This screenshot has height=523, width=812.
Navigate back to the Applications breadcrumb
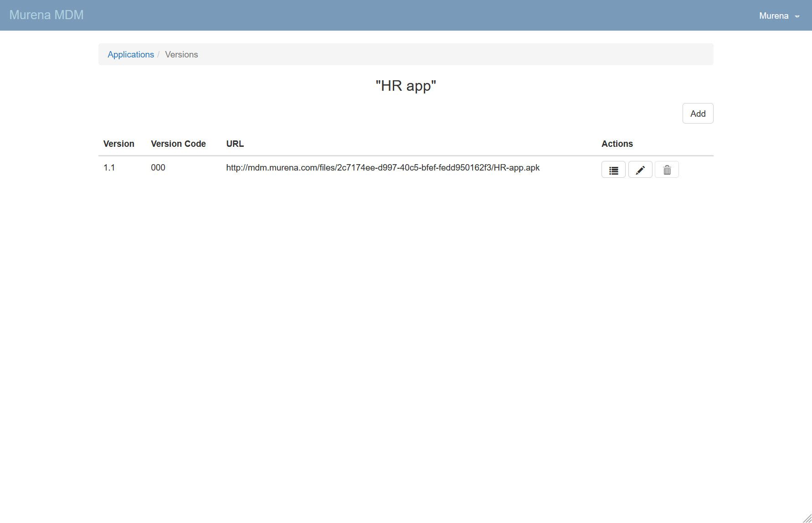click(131, 54)
